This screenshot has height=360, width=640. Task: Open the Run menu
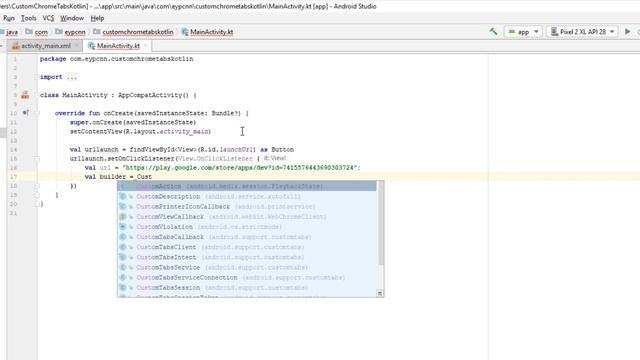coord(9,18)
